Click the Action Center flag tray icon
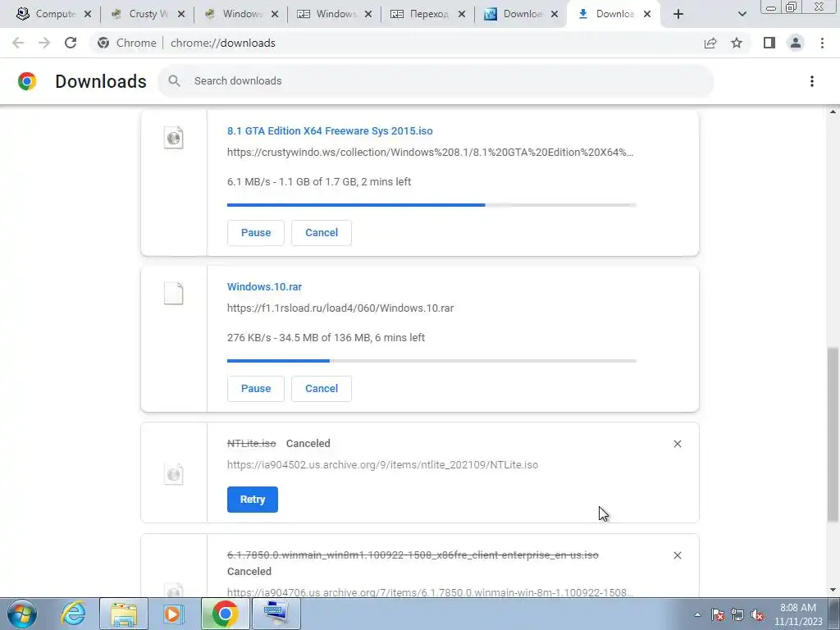This screenshot has height=630, width=840. 718,614
